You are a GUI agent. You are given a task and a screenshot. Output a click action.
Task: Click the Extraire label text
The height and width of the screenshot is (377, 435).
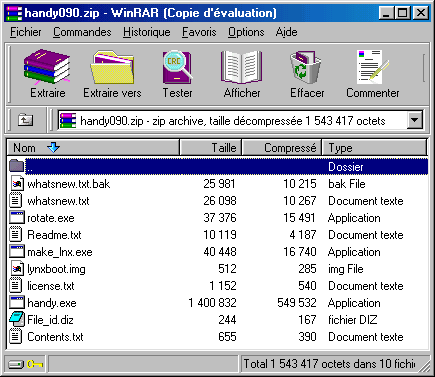click(x=48, y=93)
